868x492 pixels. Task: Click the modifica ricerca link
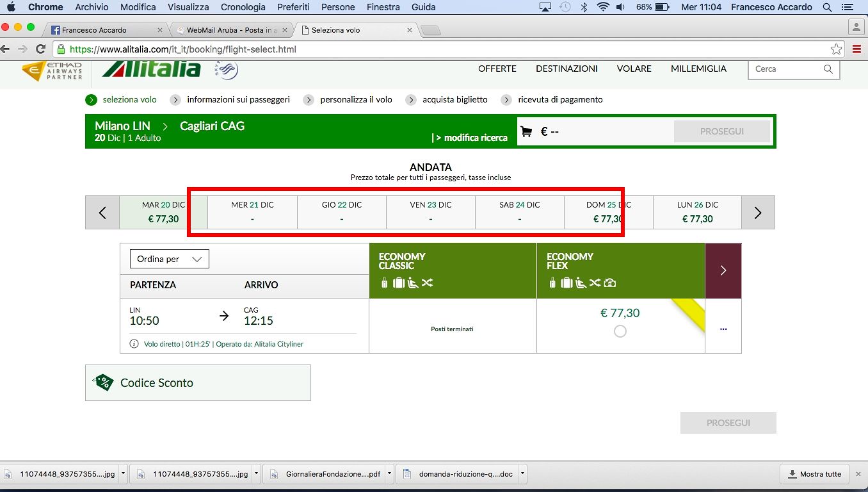(x=472, y=138)
